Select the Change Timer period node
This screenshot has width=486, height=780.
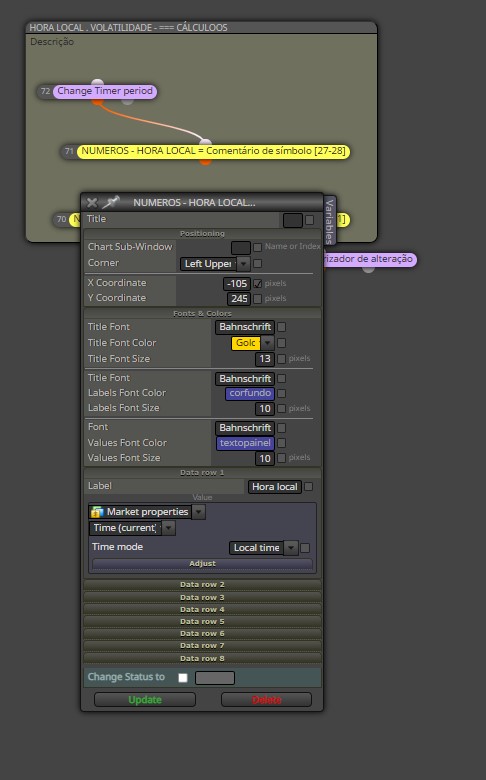click(x=105, y=91)
